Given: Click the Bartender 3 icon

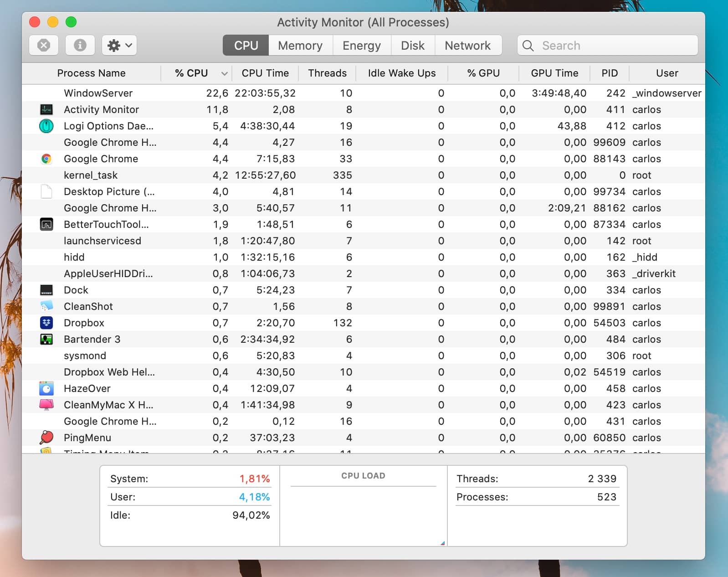Looking at the screenshot, I should (46, 339).
